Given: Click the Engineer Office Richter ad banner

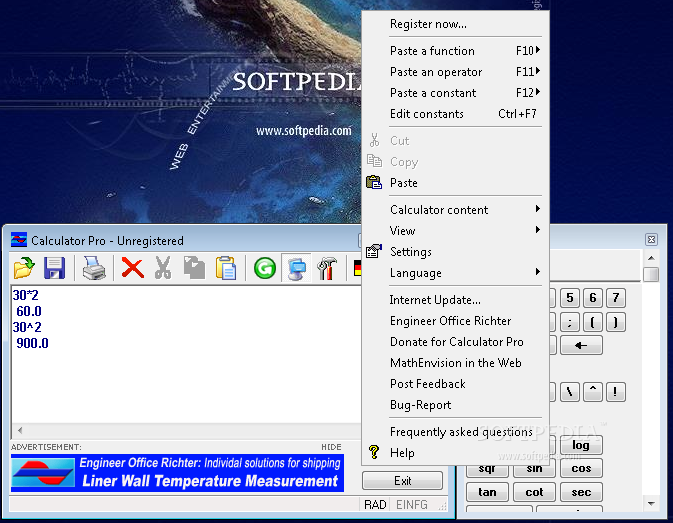Looking at the screenshot, I should (x=177, y=473).
